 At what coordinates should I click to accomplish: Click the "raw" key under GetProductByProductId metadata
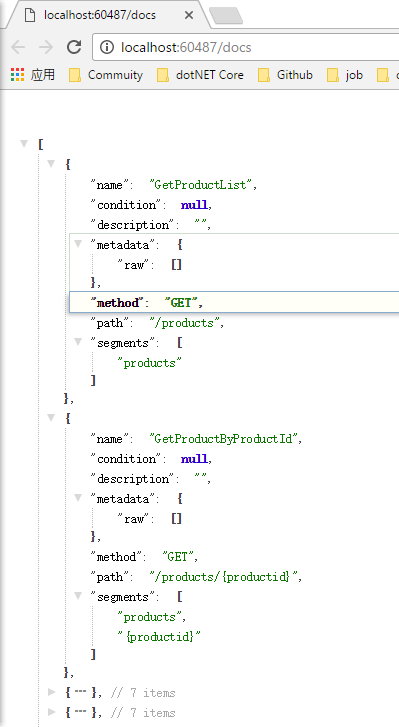pos(134,519)
